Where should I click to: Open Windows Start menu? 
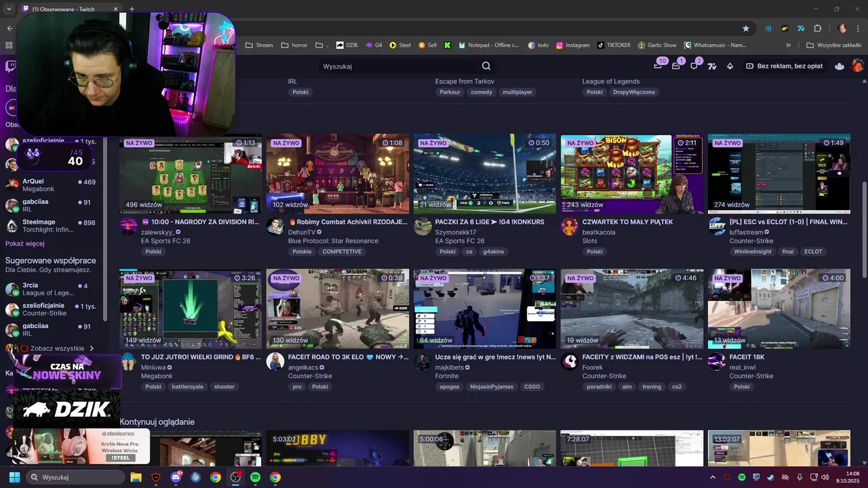[x=14, y=477]
